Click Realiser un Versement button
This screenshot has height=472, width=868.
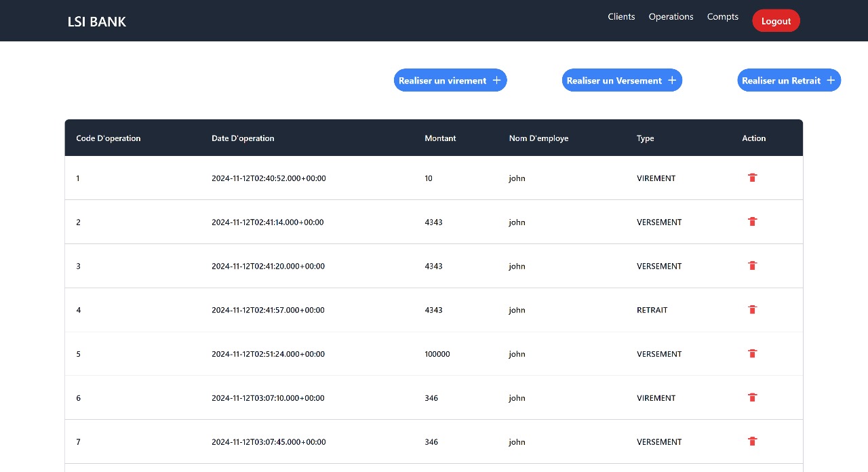pyautogui.click(x=622, y=80)
